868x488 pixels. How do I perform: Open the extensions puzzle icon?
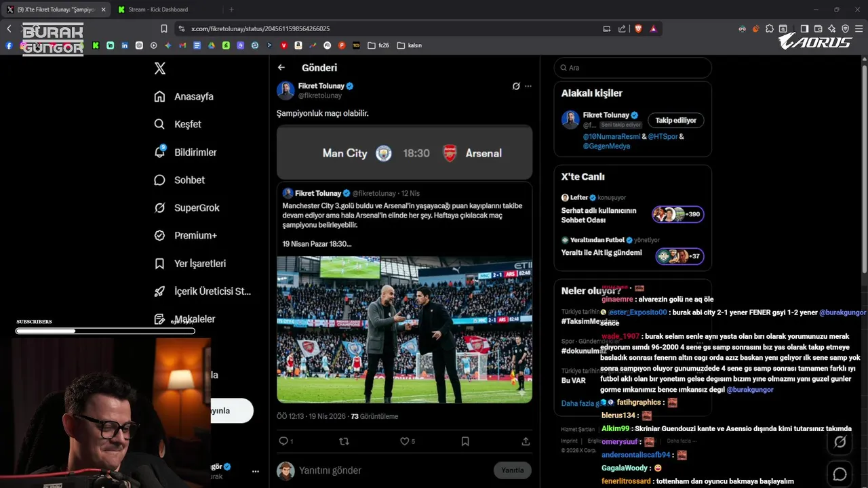pyautogui.click(x=769, y=28)
